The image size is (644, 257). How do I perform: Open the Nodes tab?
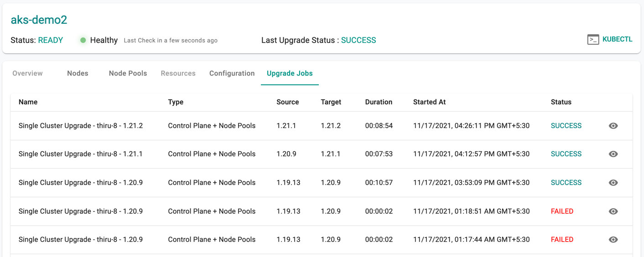click(x=78, y=73)
